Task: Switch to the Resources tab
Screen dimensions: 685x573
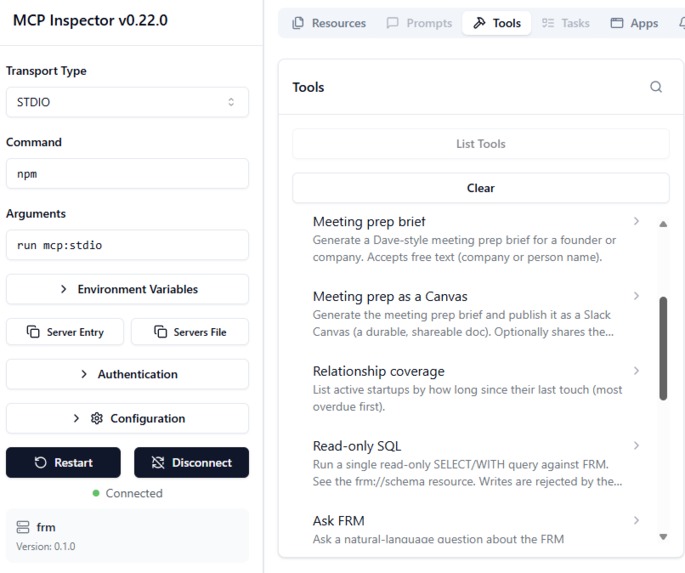Action: click(x=329, y=23)
